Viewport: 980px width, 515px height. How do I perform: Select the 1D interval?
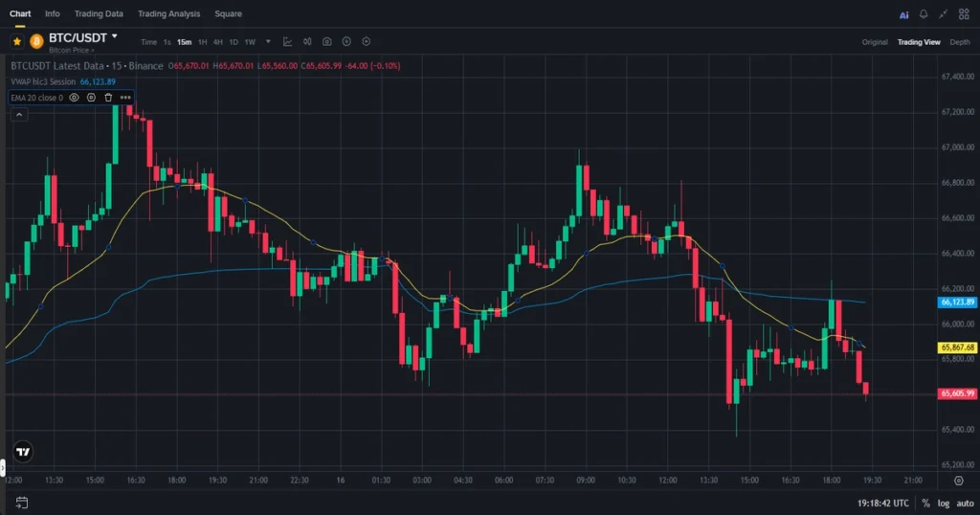click(234, 42)
